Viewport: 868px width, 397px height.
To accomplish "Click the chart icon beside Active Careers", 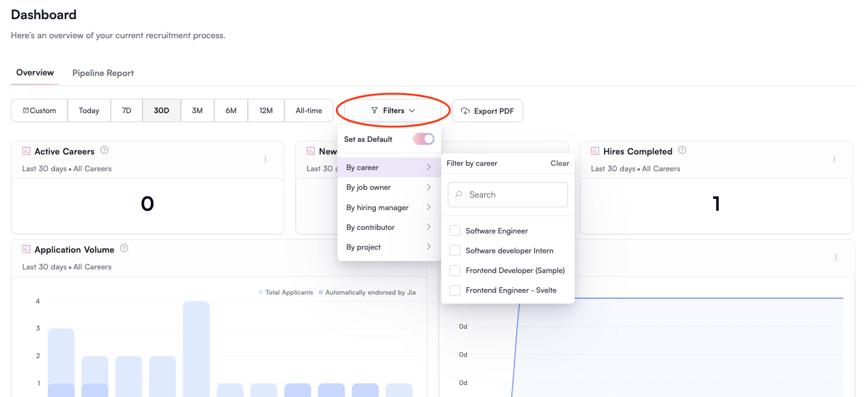I will click(x=26, y=151).
